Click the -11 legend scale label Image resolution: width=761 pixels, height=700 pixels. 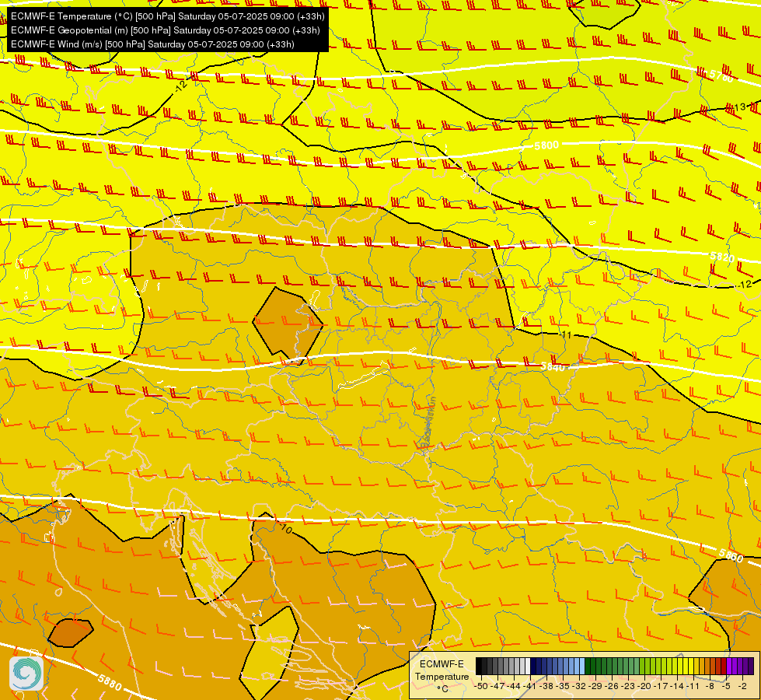pyautogui.click(x=693, y=686)
